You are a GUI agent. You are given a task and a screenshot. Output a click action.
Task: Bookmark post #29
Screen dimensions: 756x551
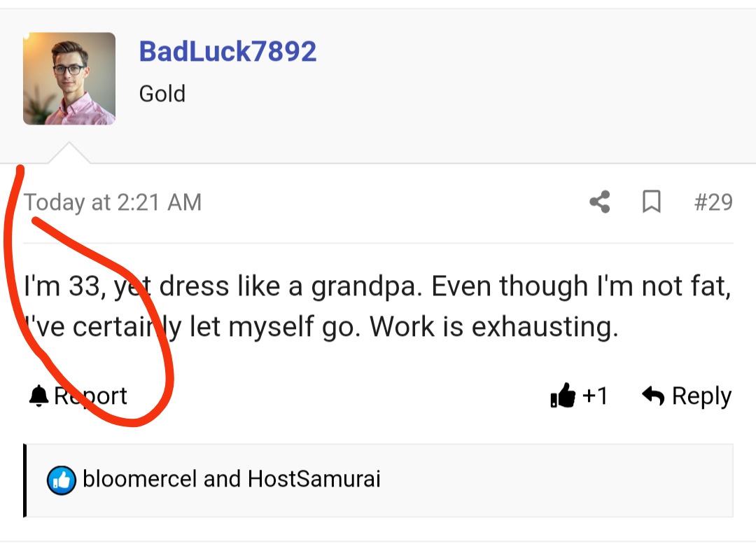[x=652, y=202]
